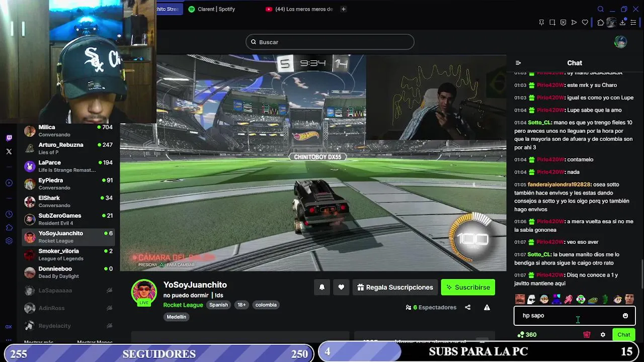Screen dimensions: 644x362
Task: Click the Buscar search field
Action: click(330, 42)
